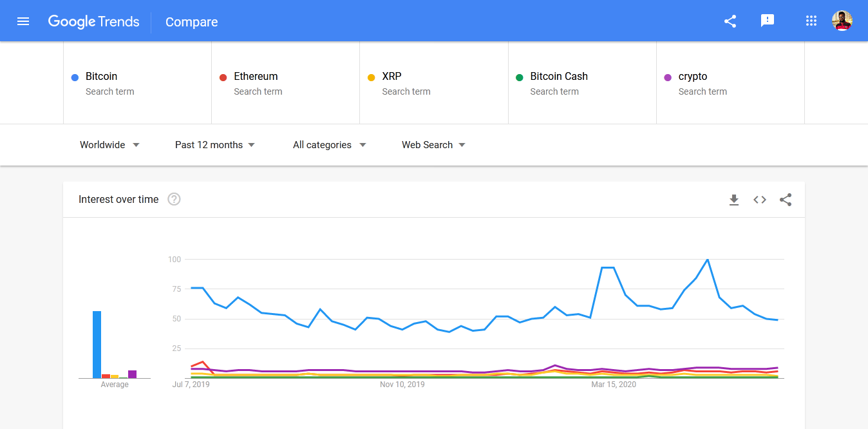868x429 pixels.
Task: Click the Google Trends logo
Action: click(x=94, y=21)
